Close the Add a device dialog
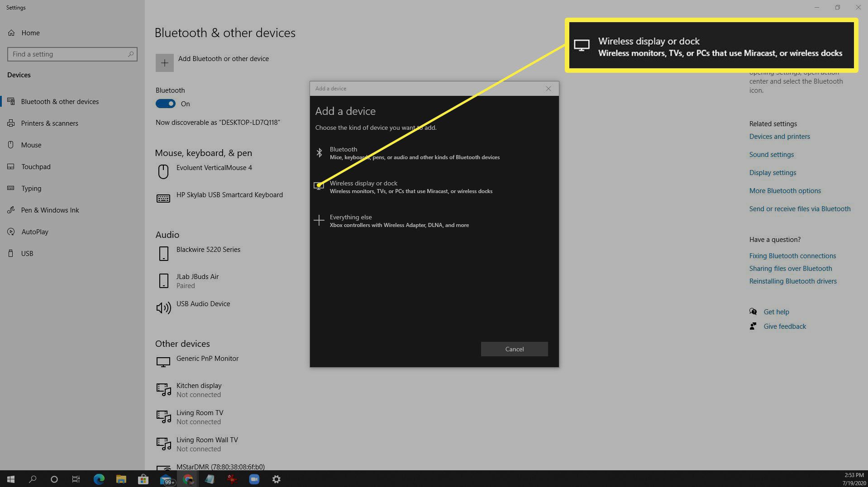This screenshot has height=487, width=868. pos(548,89)
